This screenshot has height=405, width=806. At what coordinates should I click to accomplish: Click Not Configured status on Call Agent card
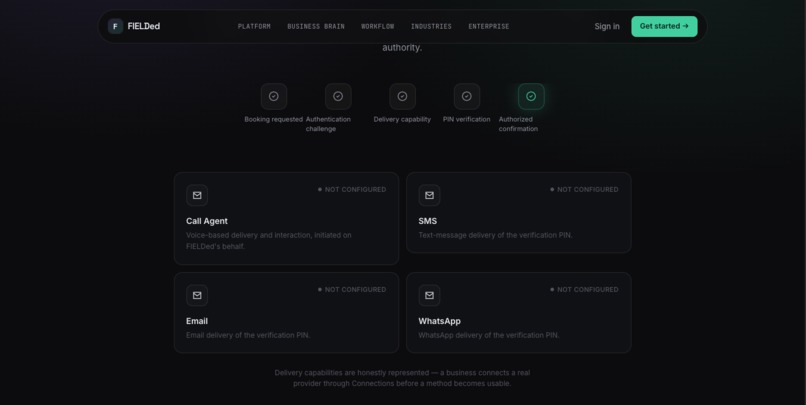(352, 190)
